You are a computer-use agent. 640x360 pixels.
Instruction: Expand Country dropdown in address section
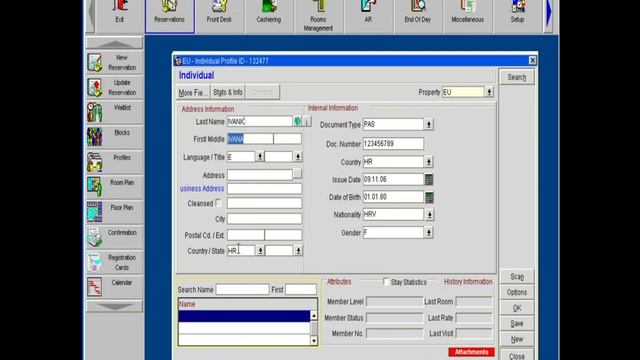click(x=260, y=251)
